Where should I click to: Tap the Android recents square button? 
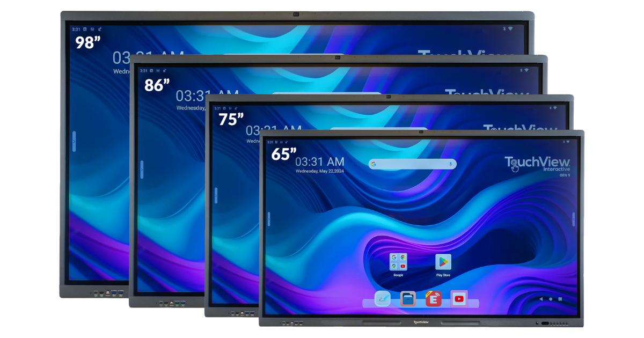point(560,299)
